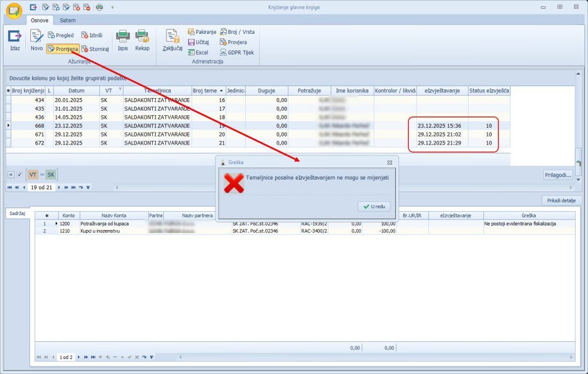588x374 pixels.
Task: Export data using Excel icon
Action: tap(198, 53)
